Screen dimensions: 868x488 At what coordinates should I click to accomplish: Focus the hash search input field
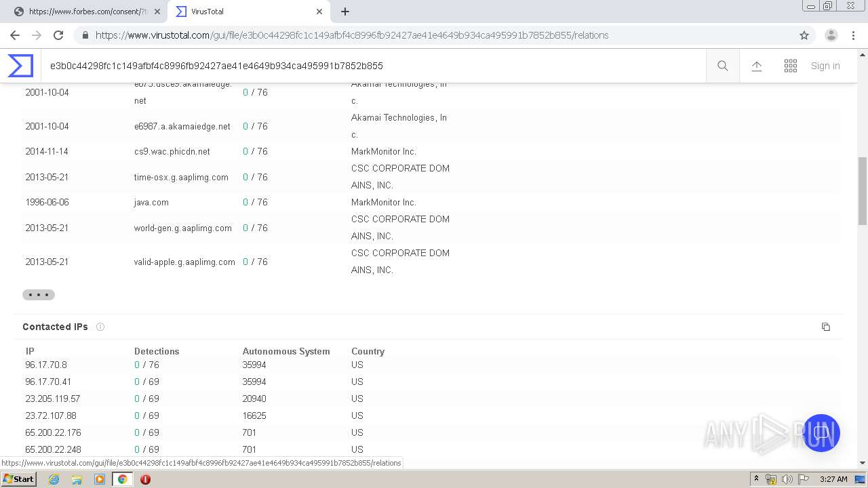tap(373, 66)
